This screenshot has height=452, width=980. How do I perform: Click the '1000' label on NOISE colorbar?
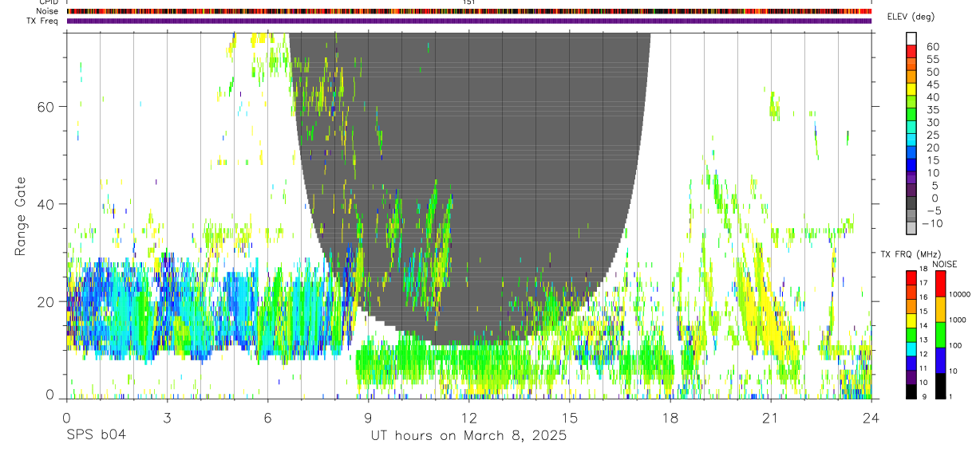click(958, 320)
